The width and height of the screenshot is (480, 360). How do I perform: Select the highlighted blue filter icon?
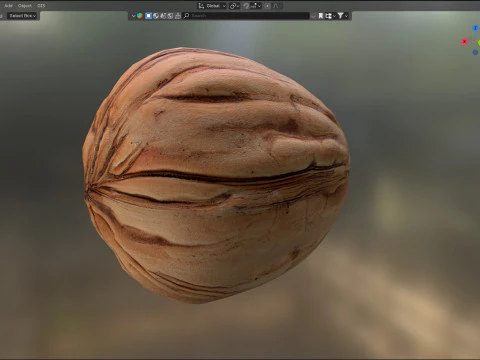point(148,16)
